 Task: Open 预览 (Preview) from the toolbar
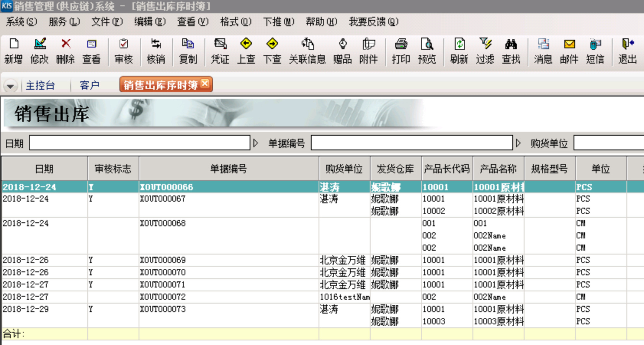(x=427, y=51)
